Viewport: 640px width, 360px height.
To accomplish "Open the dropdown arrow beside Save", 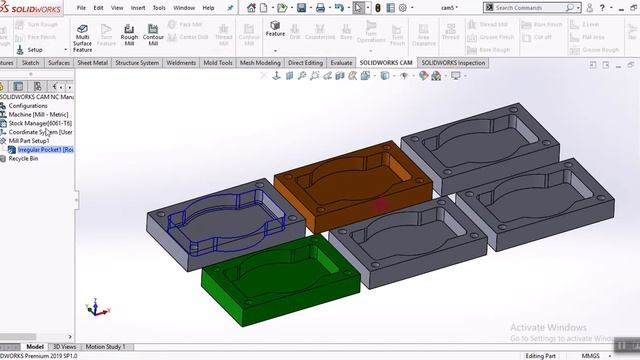I will pyautogui.click(x=310, y=7).
